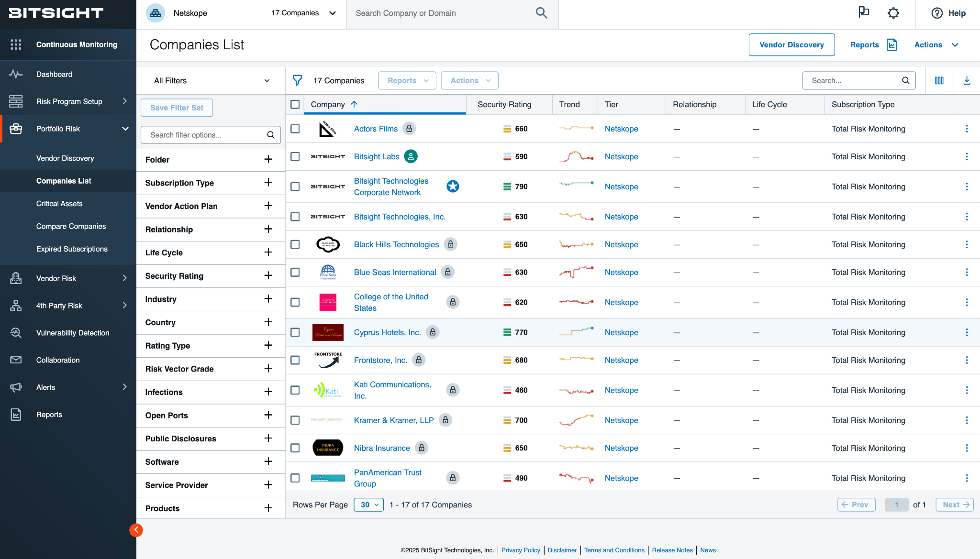
Task: Click the Collaboration envelope icon
Action: click(16, 360)
